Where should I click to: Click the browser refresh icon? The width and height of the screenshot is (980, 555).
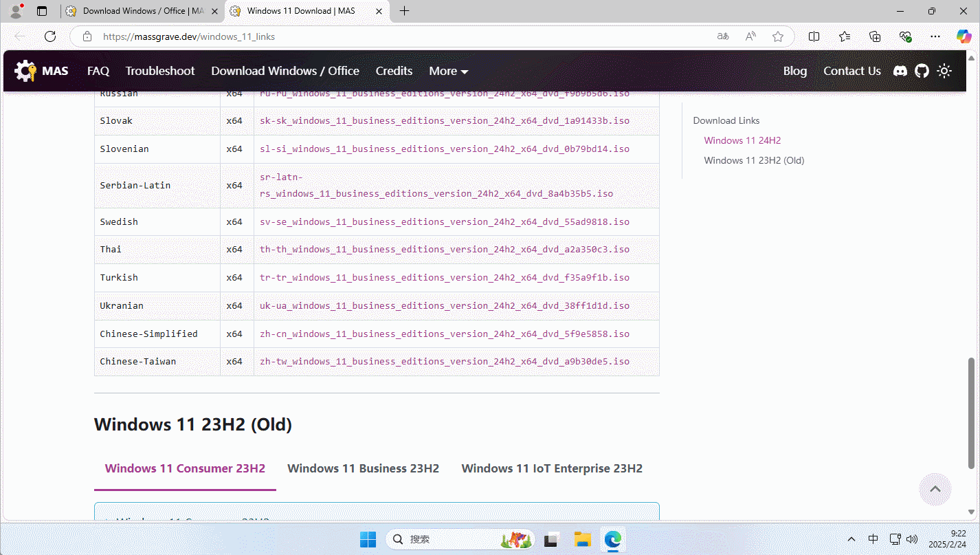pos(50,36)
